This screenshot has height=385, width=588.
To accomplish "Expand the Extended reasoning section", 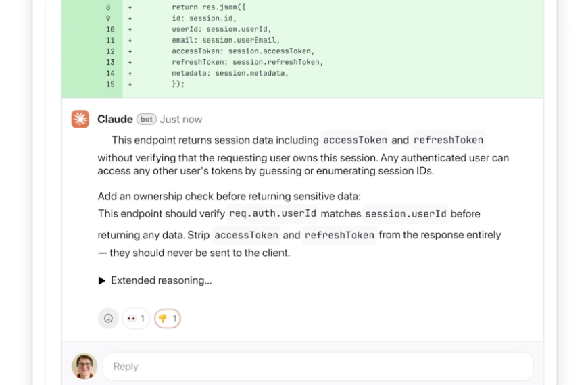I will coord(155,280).
